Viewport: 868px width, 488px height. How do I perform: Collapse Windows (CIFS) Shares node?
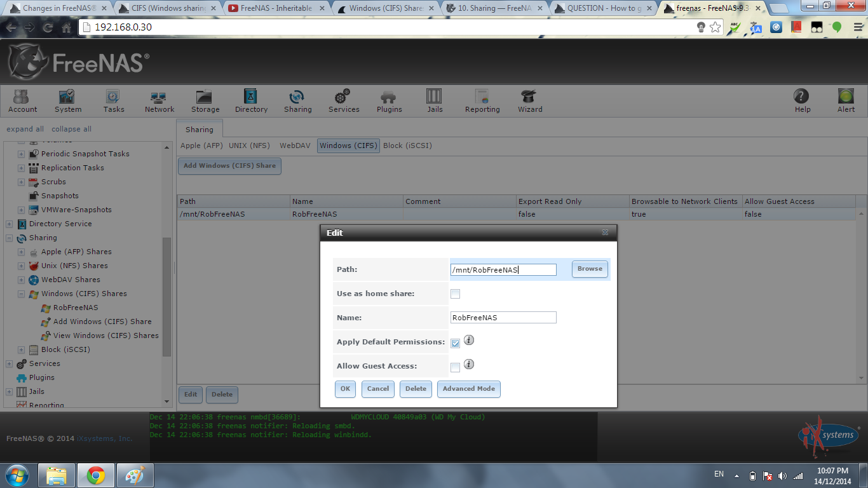coord(21,294)
